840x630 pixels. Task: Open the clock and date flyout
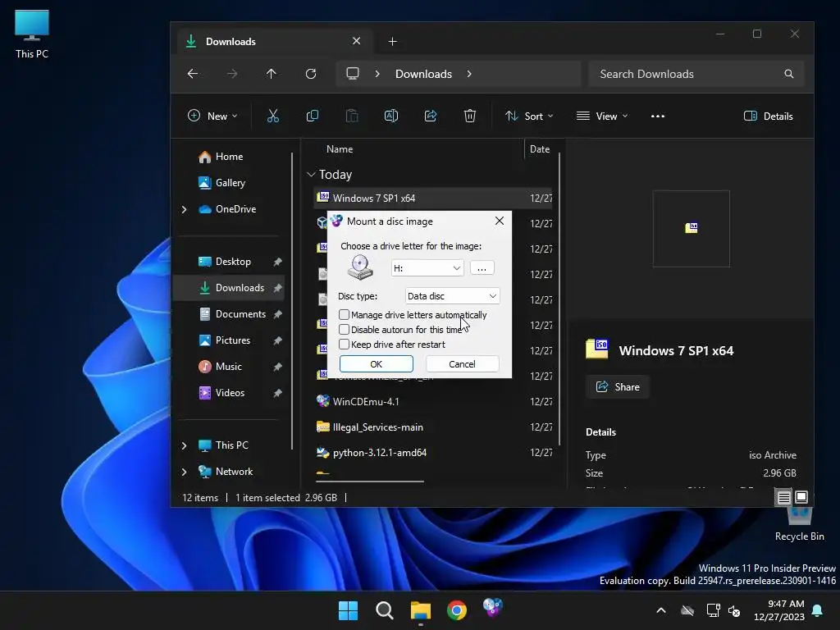pyautogui.click(x=779, y=610)
